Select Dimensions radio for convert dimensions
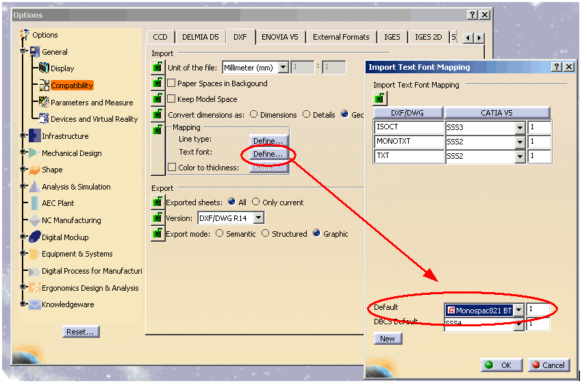The image size is (582, 392). pos(253,114)
